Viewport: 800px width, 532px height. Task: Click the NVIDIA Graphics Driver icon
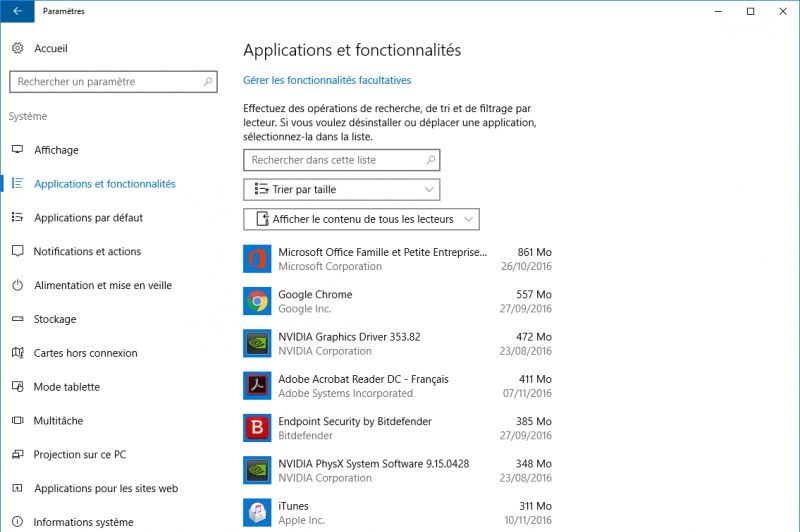tap(257, 343)
